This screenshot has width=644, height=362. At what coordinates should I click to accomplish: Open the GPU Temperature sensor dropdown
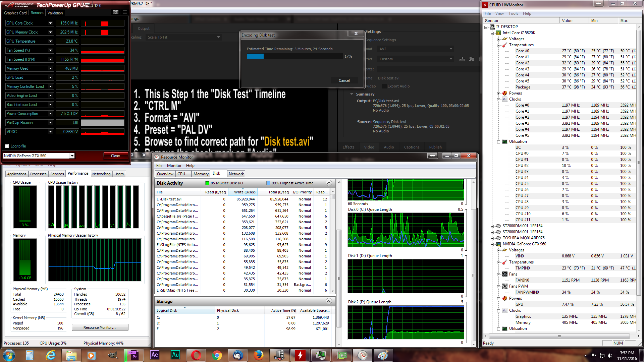point(50,41)
